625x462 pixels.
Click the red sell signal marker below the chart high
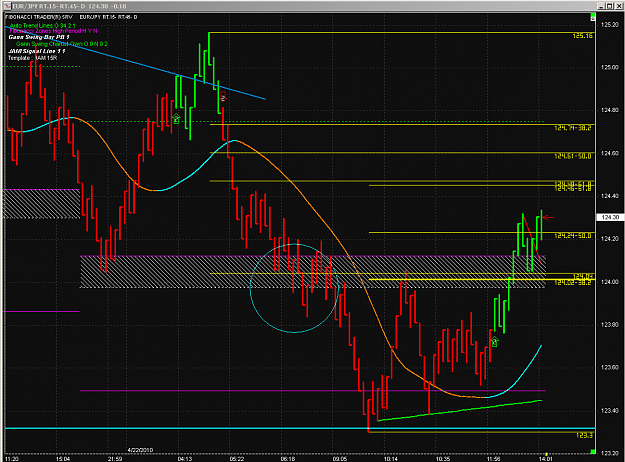(x=223, y=97)
